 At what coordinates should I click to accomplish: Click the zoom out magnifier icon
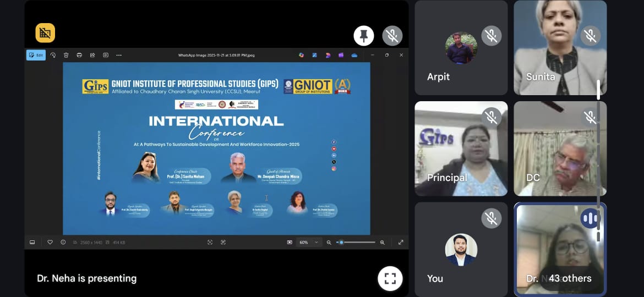click(329, 242)
